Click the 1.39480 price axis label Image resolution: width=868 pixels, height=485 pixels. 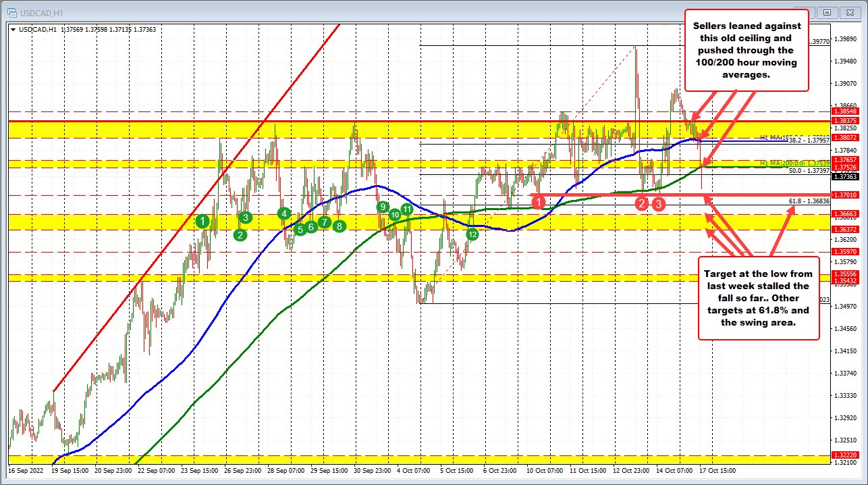click(846, 61)
